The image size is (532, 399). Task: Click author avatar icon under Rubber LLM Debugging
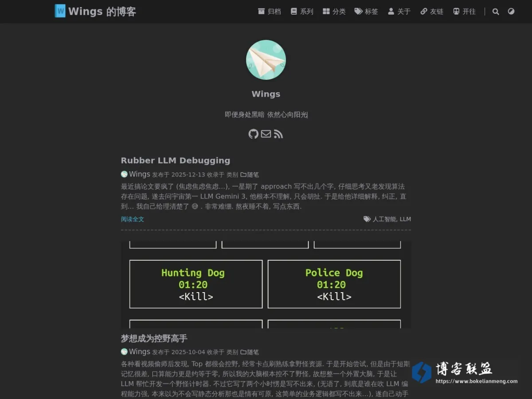pyautogui.click(x=124, y=174)
